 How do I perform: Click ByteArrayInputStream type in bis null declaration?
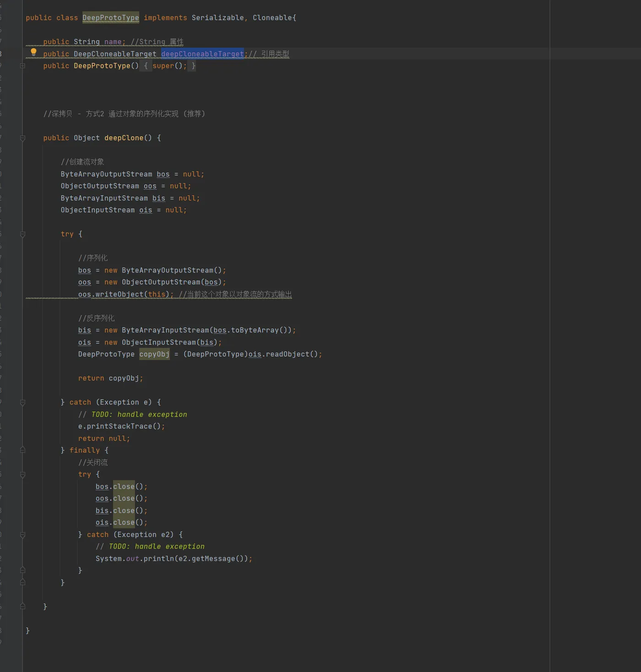(x=104, y=198)
